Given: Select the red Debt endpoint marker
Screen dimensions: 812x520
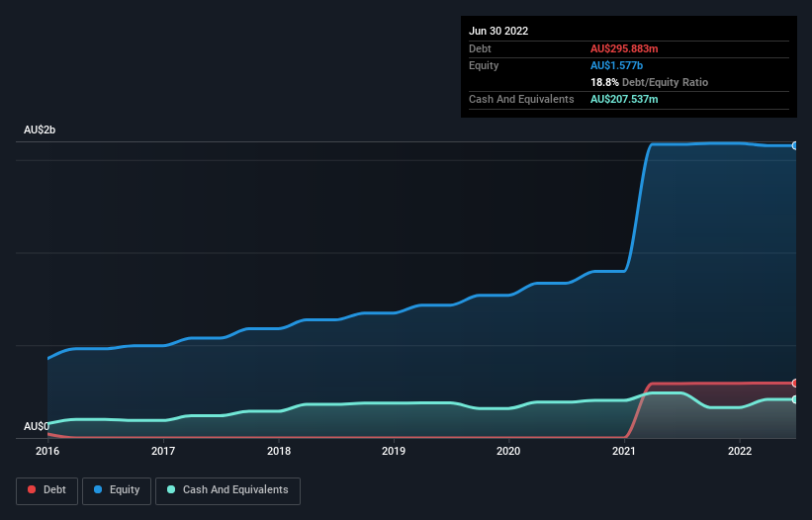Looking at the screenshot, I should (795, 384).
